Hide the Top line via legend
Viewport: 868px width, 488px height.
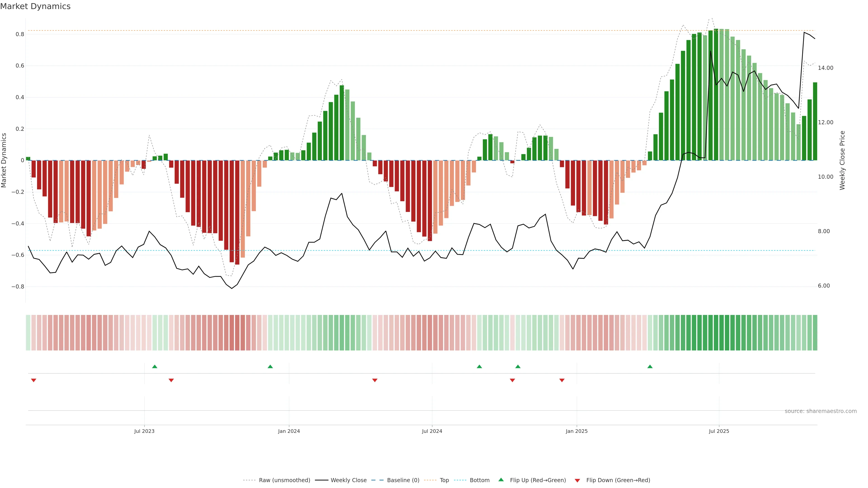coord(444,480)
